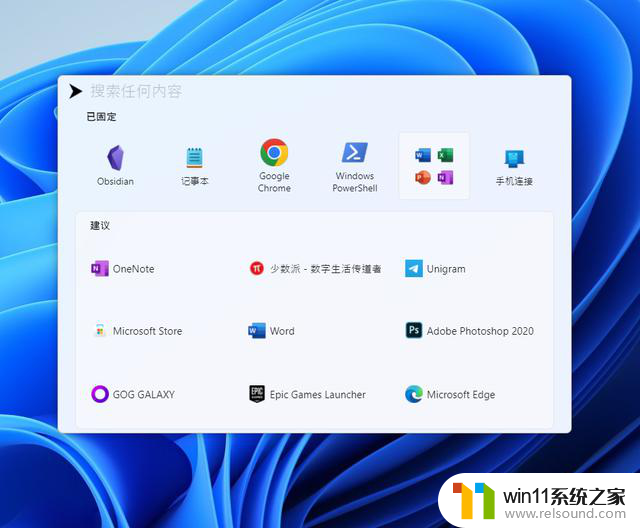This screenshot has height=528, width=640.
Task: Open OneNote icon in the Office folder
Action: tap(445, 177)
